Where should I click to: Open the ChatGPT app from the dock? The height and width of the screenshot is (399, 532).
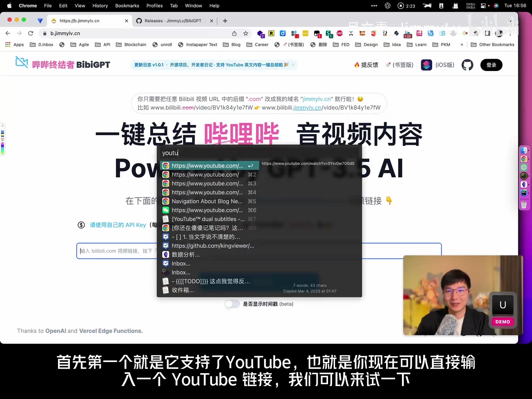click(x=524, y=167)
